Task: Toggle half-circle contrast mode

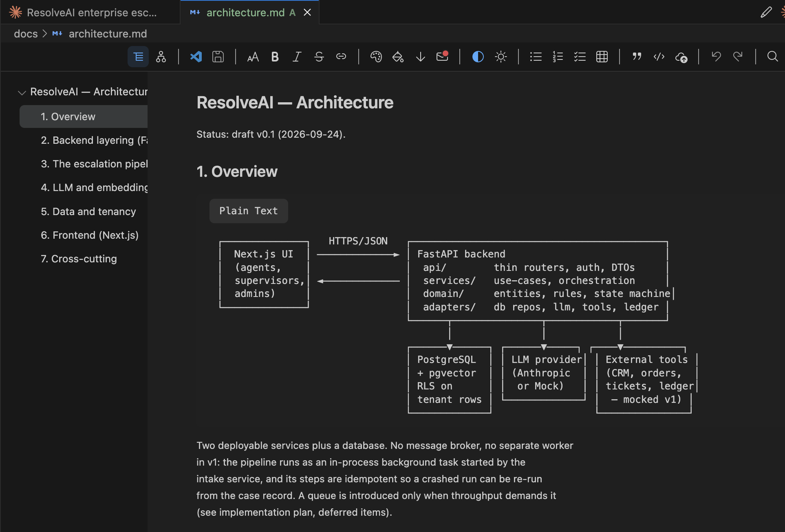Action: (x=478, y=57)
